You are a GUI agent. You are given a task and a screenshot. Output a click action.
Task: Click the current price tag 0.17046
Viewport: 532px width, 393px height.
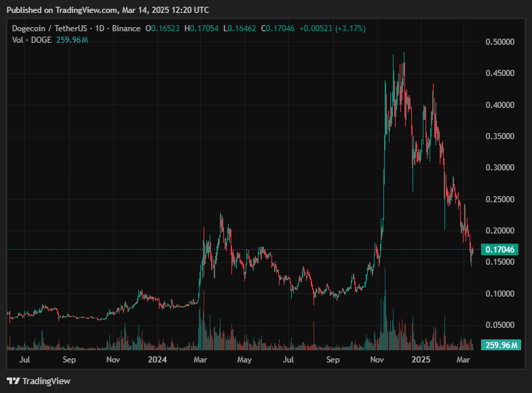click(501, 250)
